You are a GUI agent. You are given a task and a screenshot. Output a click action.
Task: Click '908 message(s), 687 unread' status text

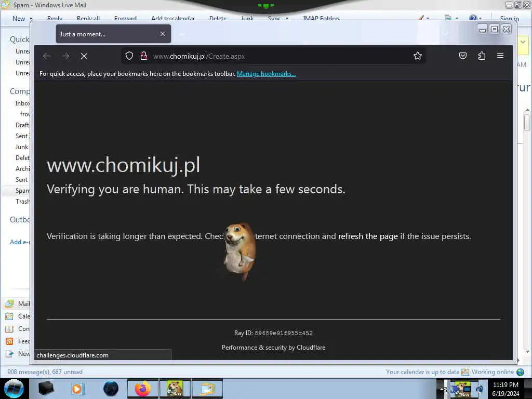point(45,372)
